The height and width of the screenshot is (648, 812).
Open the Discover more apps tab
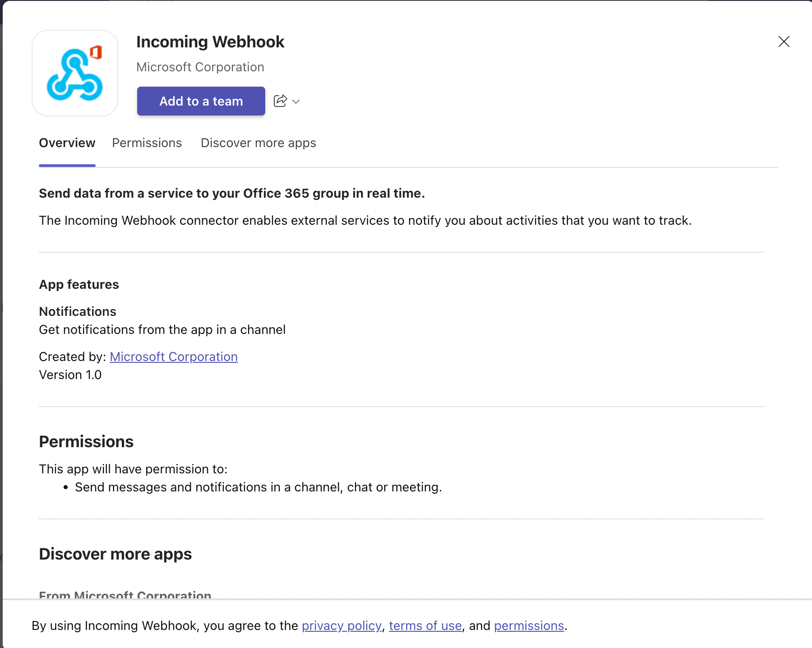click(x=258, y=143)
